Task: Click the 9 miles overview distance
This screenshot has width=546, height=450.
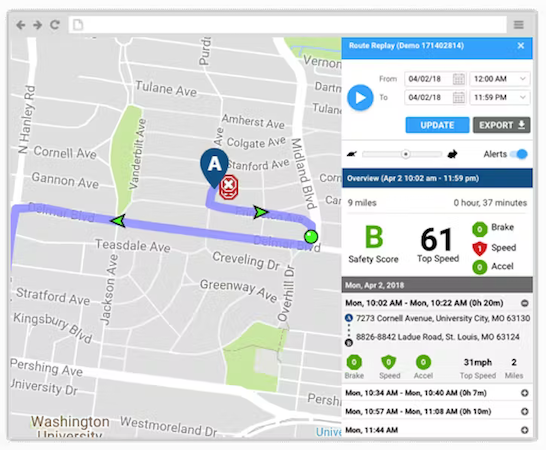Action: pos(362,203)
